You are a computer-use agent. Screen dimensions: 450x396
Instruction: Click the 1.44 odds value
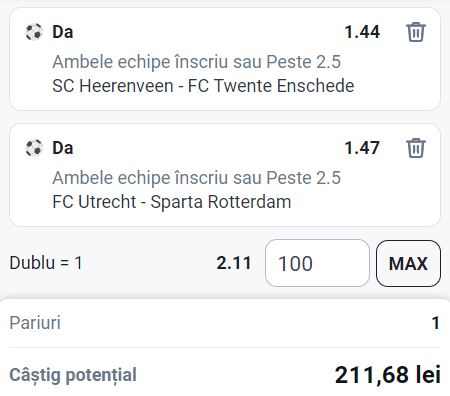362,32
